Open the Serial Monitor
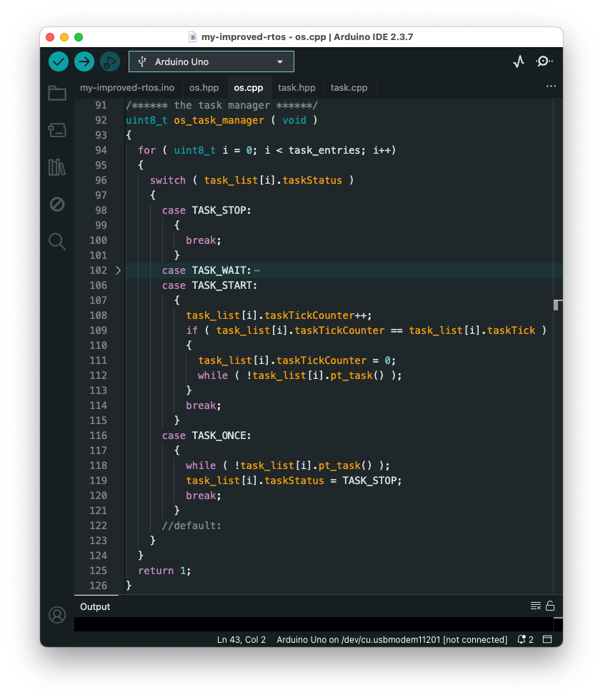 pos(543,62)
